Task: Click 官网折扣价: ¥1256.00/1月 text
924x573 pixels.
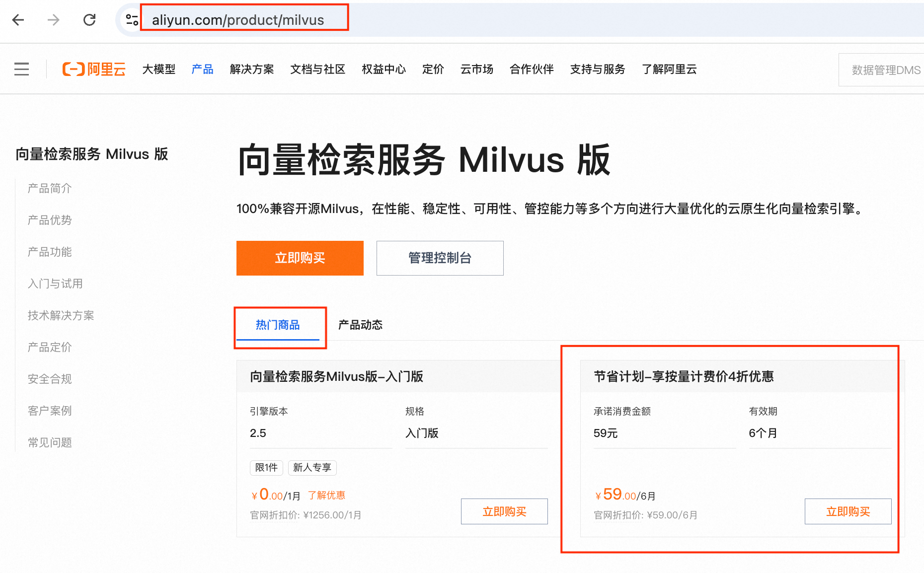Action: coord(306,515)
